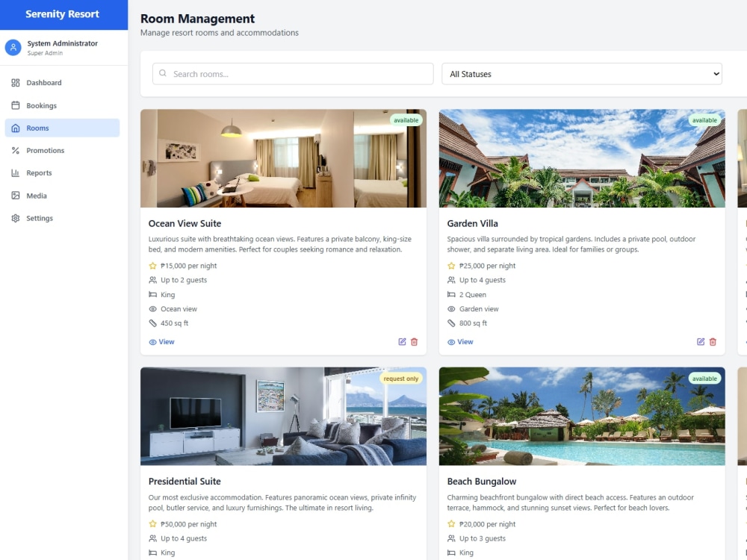The height and width of the screenshot is (560, 747).
Task: Click the guests icon on Beach Bungalow
Action: pos(451,538)
